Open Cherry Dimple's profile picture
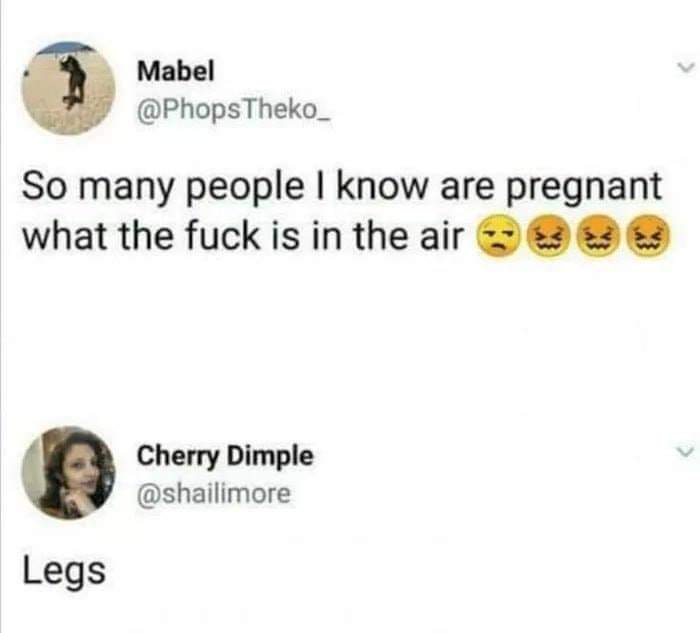This screenshot has width=700, height=633. pyautogui.click(x=68, y=473)
